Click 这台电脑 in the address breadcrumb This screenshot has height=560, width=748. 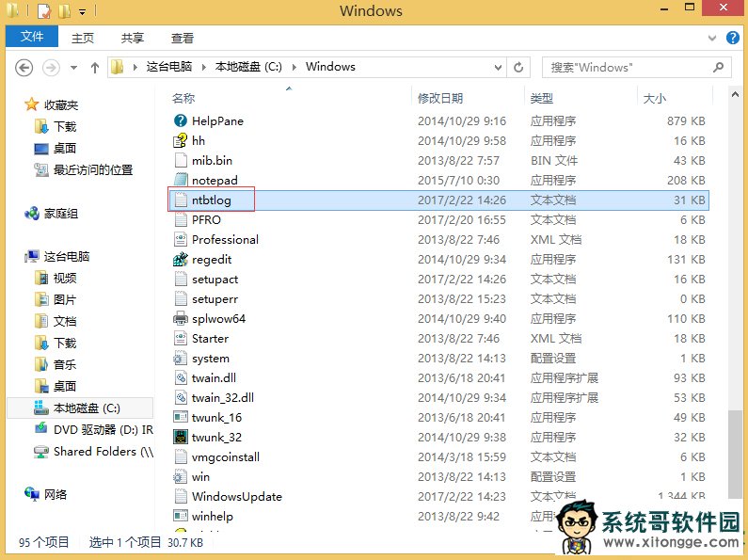[168, 67]
